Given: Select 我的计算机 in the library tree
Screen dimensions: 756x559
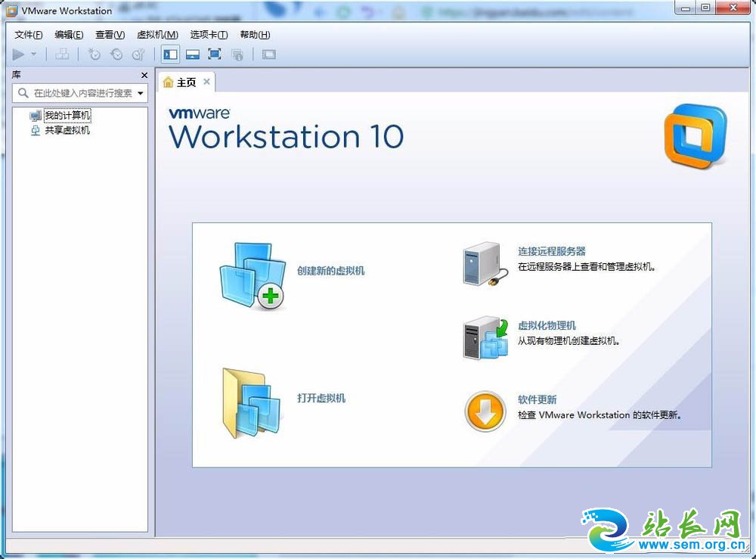Looking at the screenshot, I should pos(67,115).
